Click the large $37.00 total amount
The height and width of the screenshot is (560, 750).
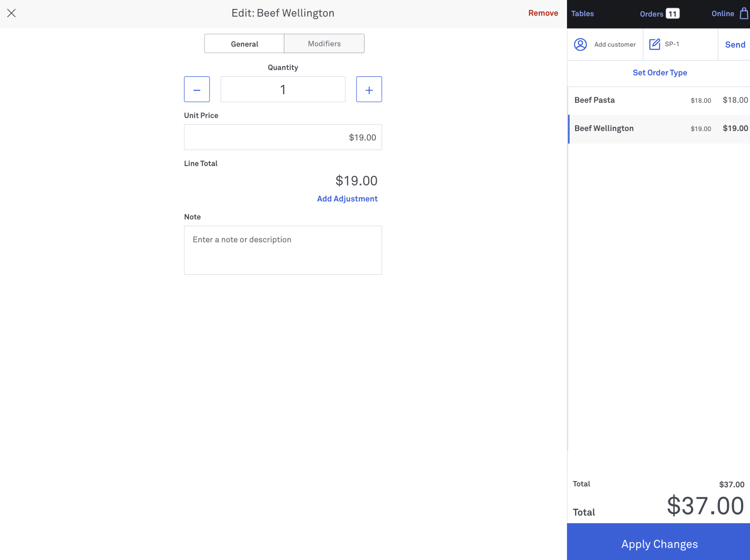(x=705, y=506)
